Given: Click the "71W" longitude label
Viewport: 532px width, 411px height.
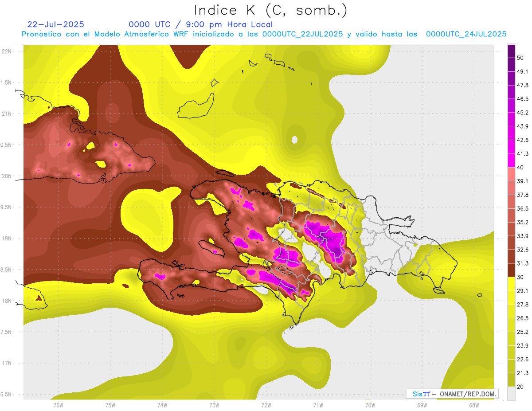Looking at the screenshot, I should coord(318,405).
